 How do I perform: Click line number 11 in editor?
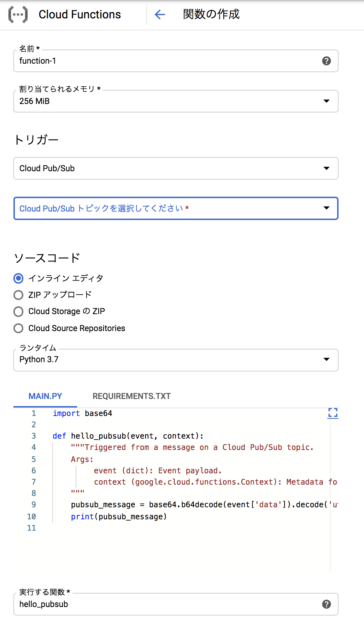tap(31, 528)
